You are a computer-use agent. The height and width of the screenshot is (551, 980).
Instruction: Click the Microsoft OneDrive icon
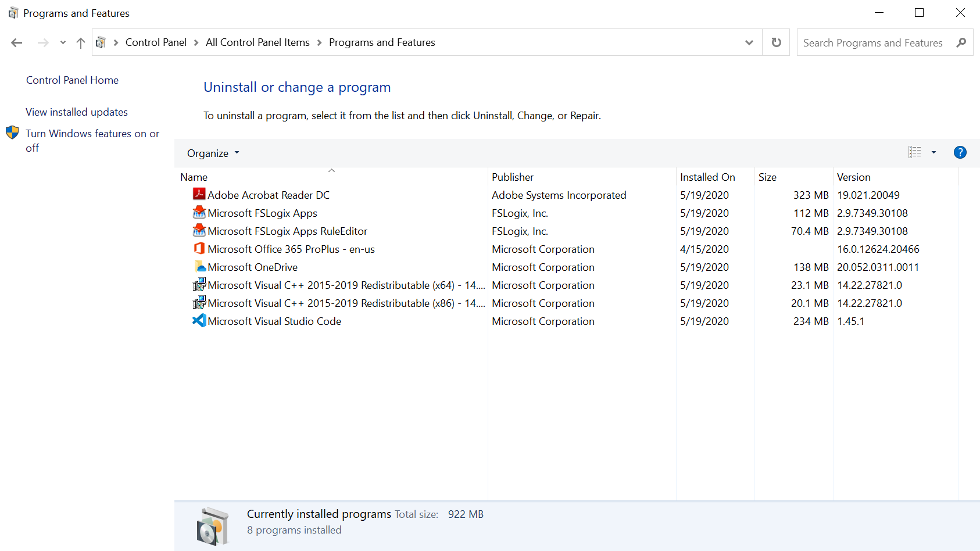(199, 266)
